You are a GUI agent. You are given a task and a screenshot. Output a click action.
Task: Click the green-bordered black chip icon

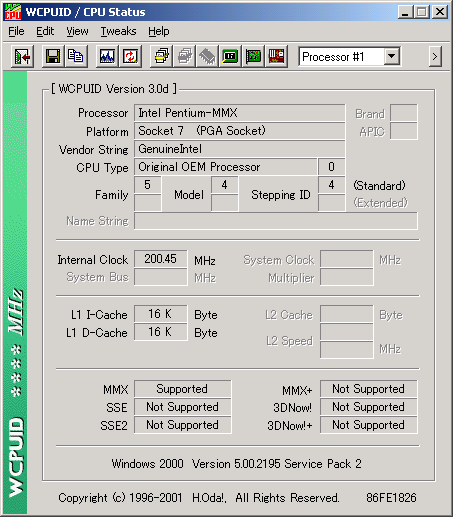point(230,57)
